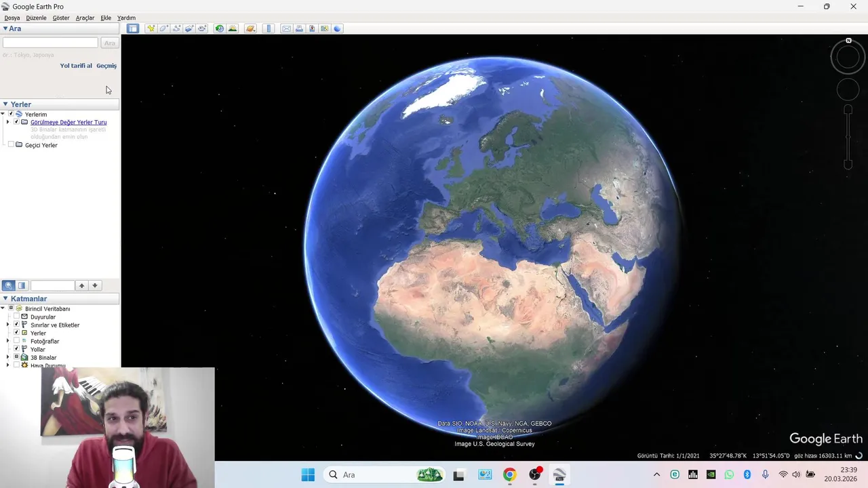Click the Geçici Yerler folder icon
868x488 pixels.
(19, 145)
